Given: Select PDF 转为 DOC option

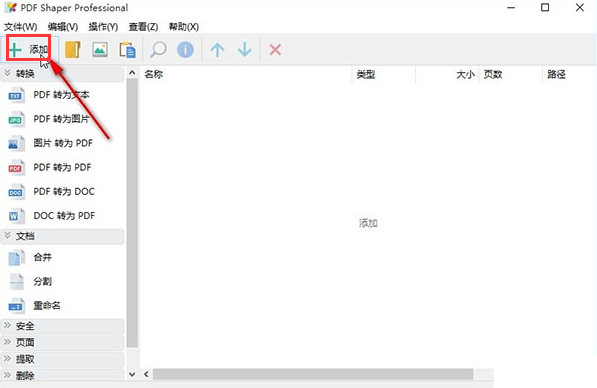Looking at the screenshot, I should (x=64, y=191).
